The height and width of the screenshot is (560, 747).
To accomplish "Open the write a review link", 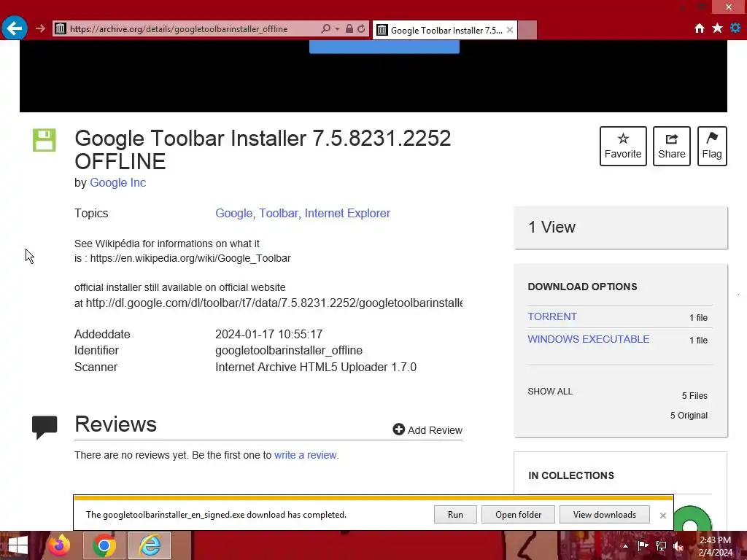I will click(306, 455).
